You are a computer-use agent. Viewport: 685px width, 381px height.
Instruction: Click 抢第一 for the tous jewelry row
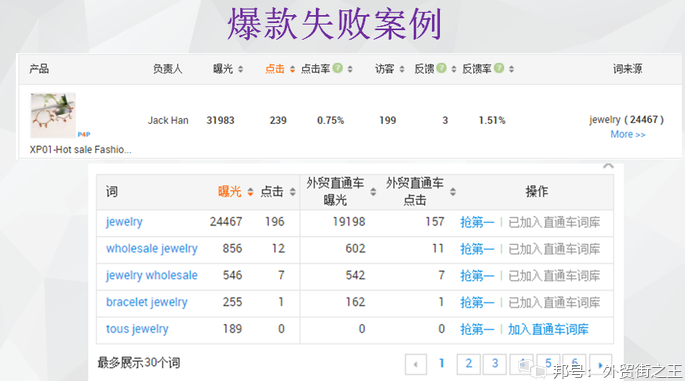coord(477,329)
